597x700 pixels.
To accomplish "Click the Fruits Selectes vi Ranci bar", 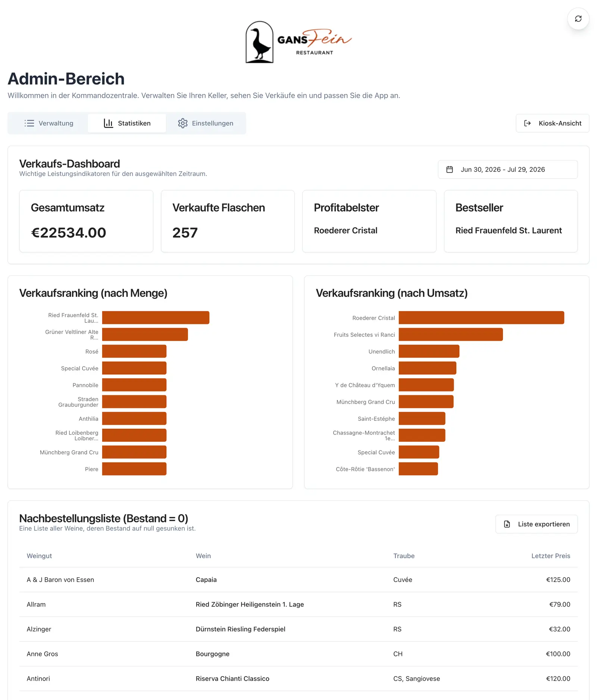I will click(x=451, y=334).
